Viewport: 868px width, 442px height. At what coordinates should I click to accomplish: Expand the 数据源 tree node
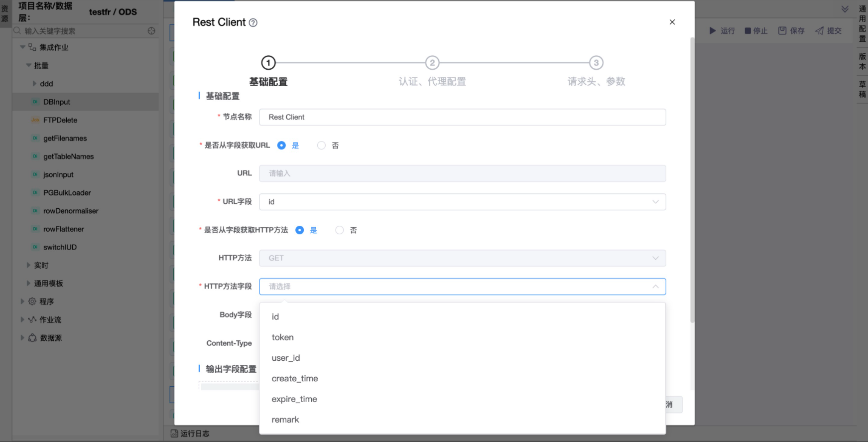point(22,338)
